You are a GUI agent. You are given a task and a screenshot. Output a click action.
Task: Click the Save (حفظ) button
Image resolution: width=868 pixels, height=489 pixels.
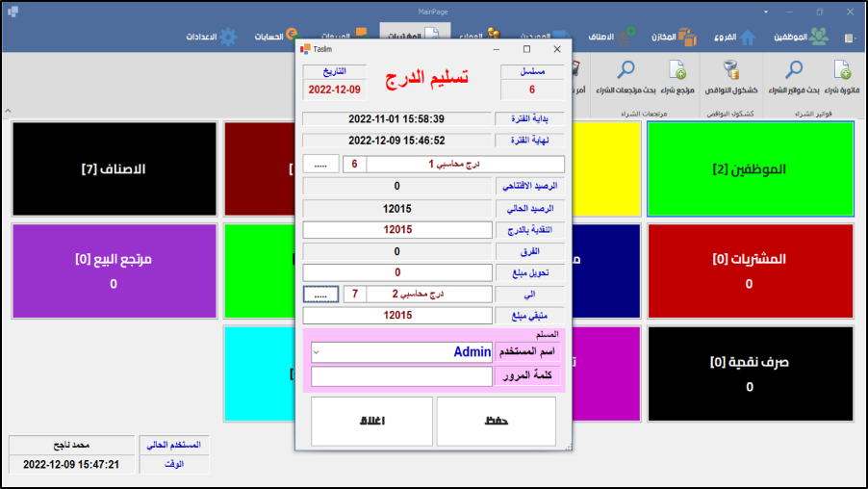point(496,422)
